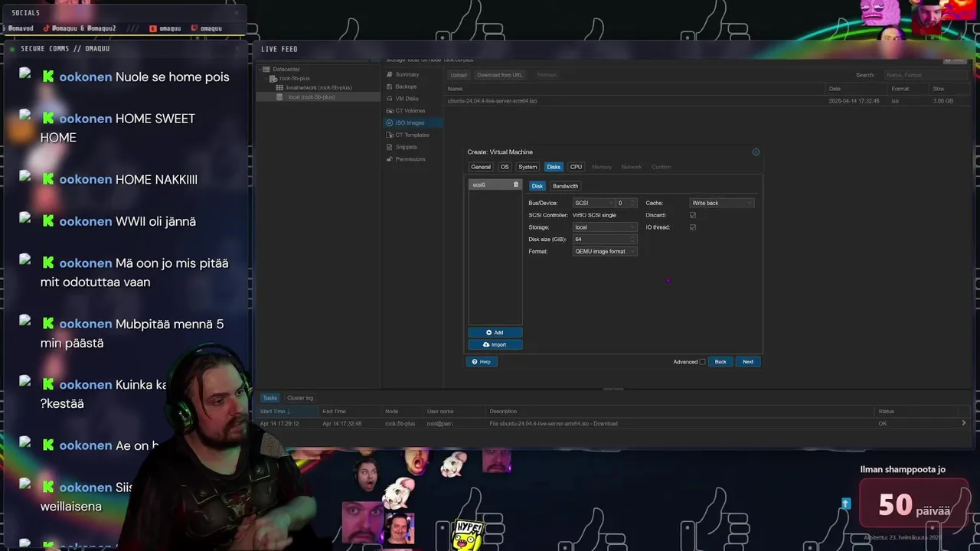Switch to the CPU wizard tab

pos(576,167)
